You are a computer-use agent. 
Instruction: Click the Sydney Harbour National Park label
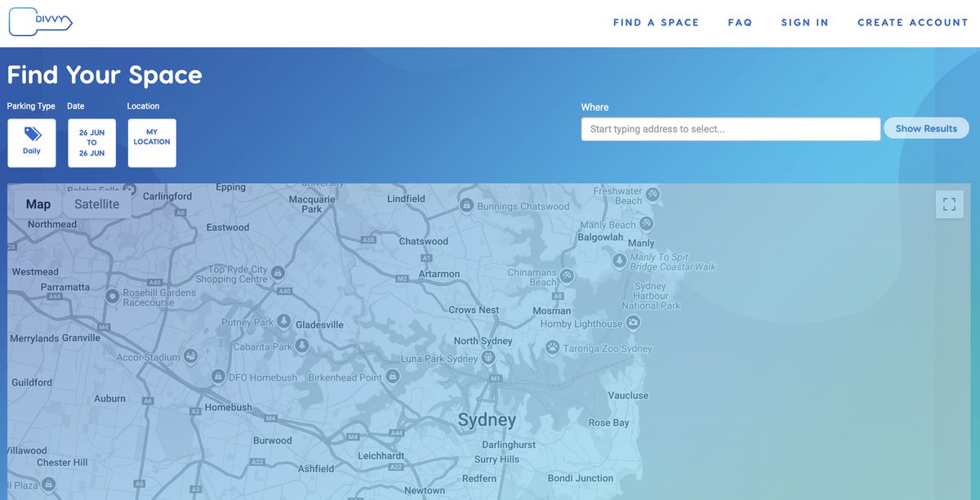point(651,296)
